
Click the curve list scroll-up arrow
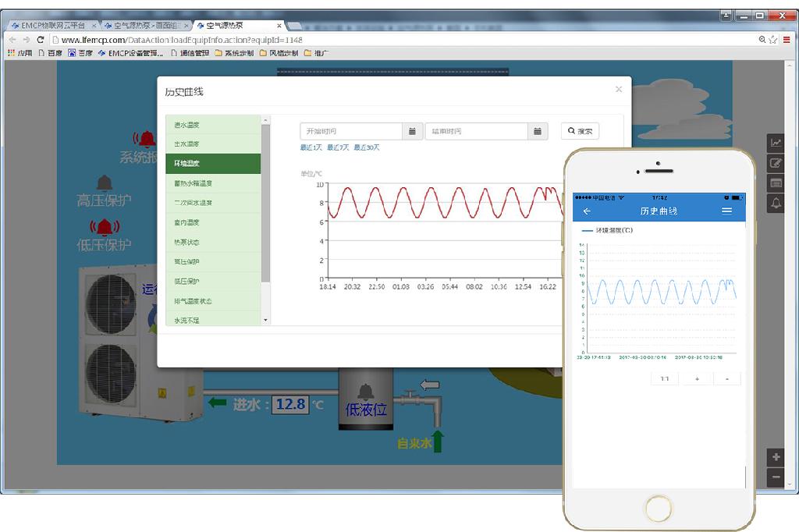[265, 120]
